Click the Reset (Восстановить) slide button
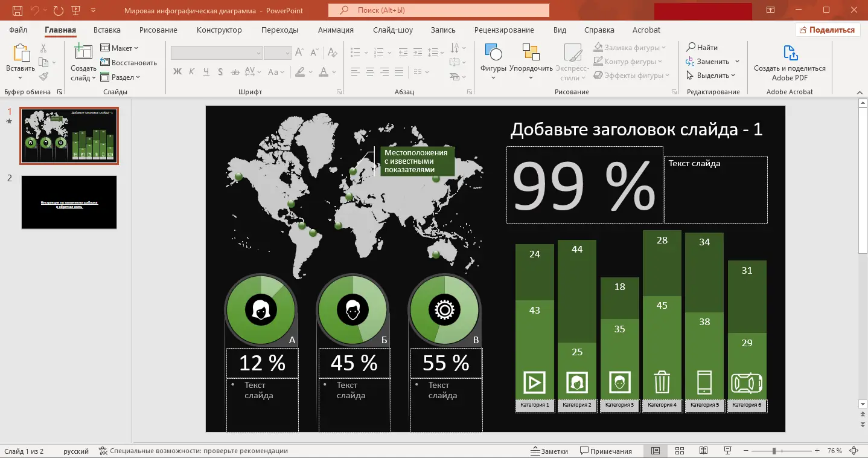 click(129, 62)
